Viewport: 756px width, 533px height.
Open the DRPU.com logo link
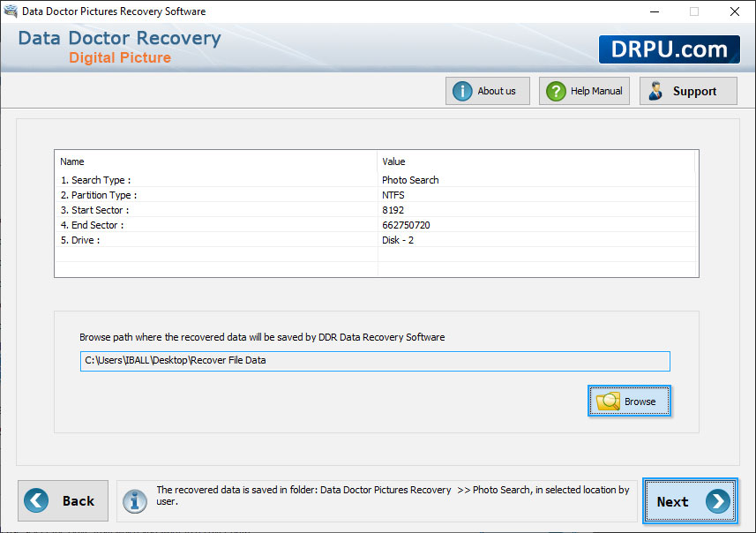pos(670,49)
